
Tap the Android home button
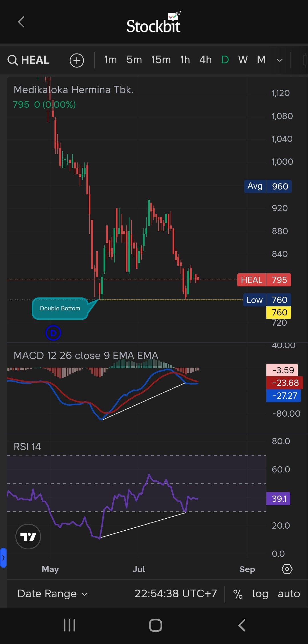tap(155, 625)
